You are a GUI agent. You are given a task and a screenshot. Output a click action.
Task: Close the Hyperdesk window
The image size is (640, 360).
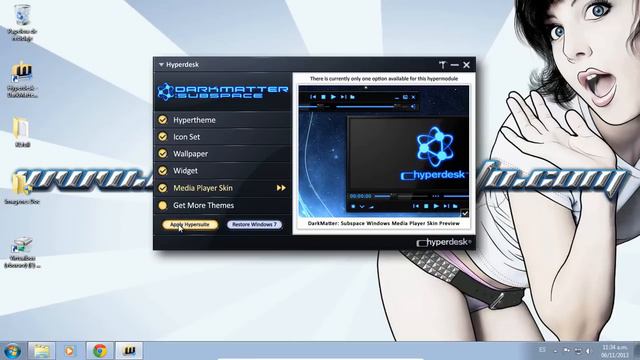[x=467, y=64]
